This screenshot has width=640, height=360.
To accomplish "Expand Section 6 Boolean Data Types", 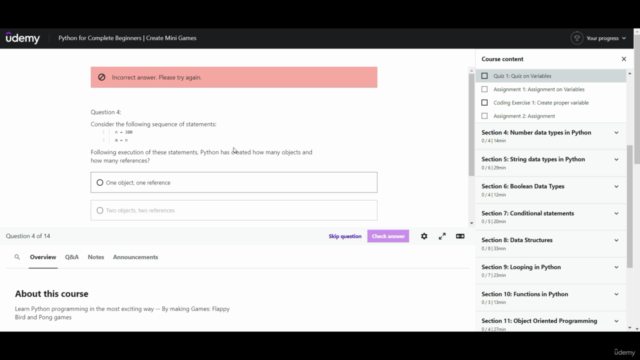I will (x=551, y=190).
